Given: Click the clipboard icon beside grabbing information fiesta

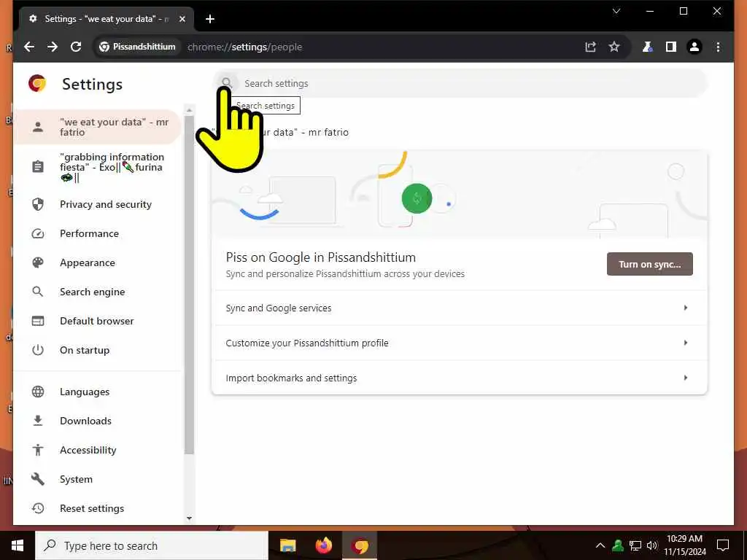Looking at the screenshot, I should pyautogui.click(x=38, y=167).
